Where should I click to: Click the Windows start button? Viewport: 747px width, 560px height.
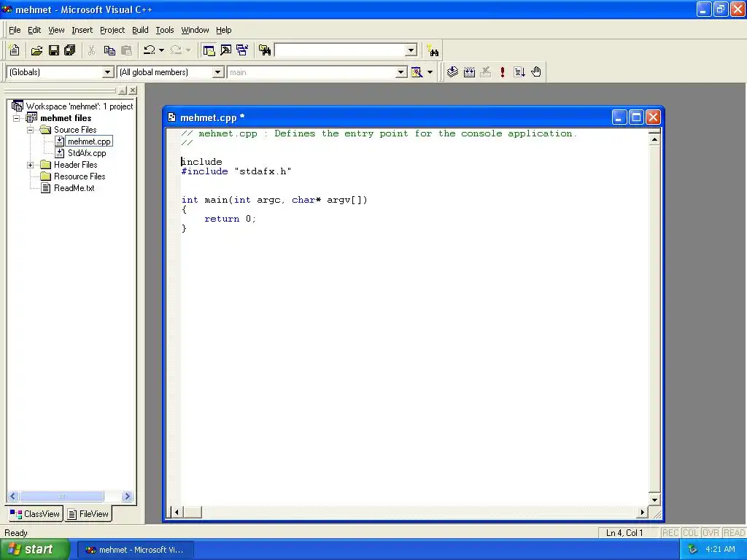pos(35,550)
